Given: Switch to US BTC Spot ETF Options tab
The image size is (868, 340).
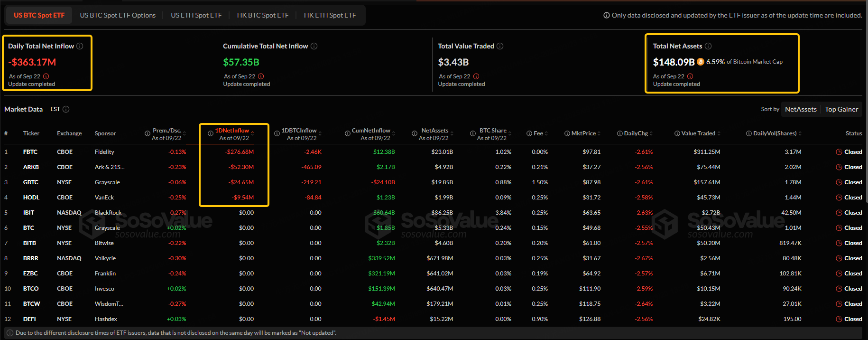Looking at the screenshot, I should click(118, 15).
